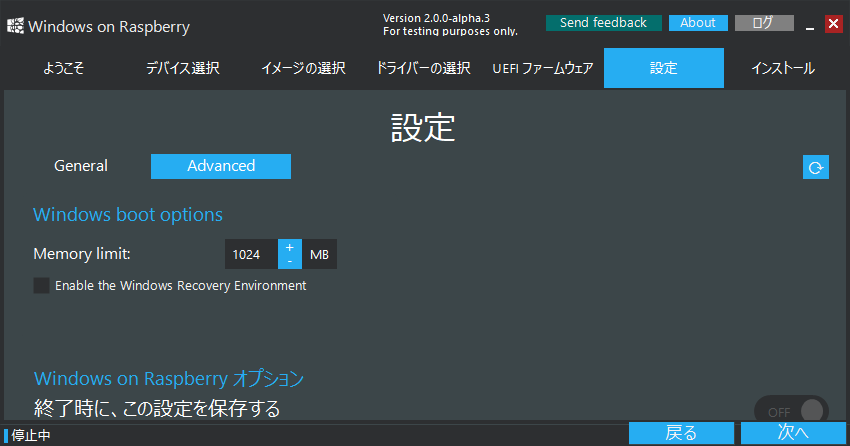Screen dimensions: 850x446
Task: Switch to the イメージの選択 tab
Action: [x=303, y=68]
